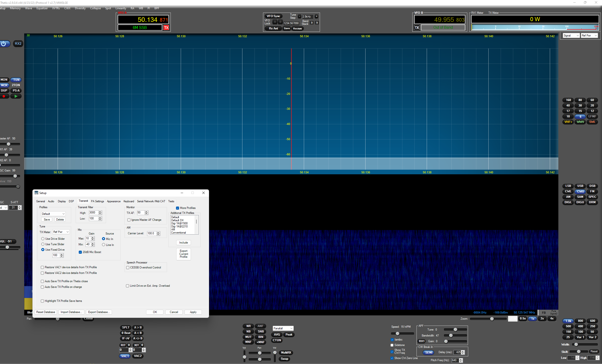Switch to the Audio tab in Setup

51,202
